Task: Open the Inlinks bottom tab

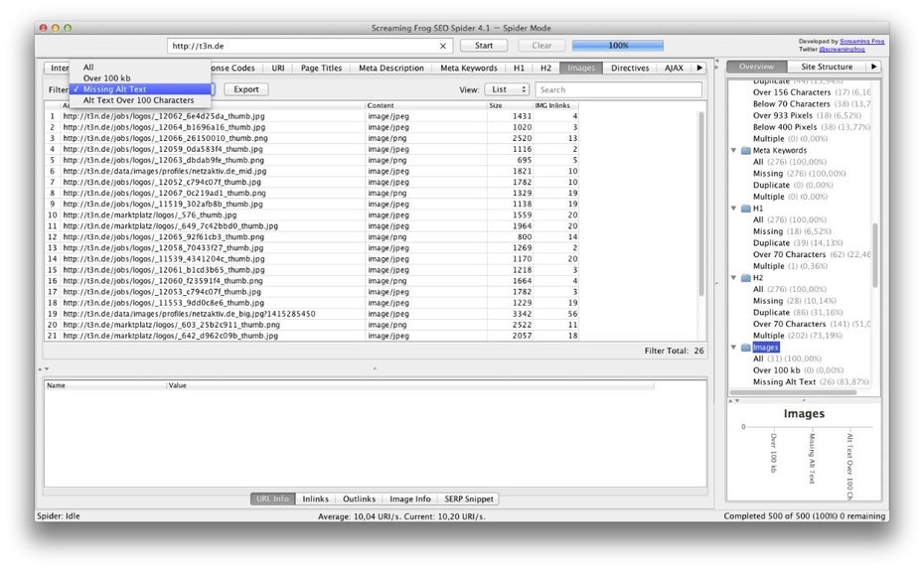Action: tap(315, 499)
